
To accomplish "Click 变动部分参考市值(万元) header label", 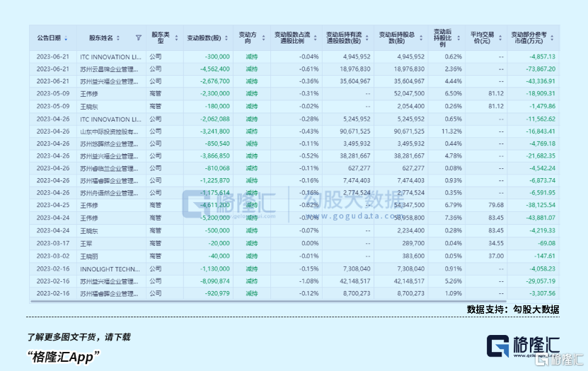I will tap(529, 38).
